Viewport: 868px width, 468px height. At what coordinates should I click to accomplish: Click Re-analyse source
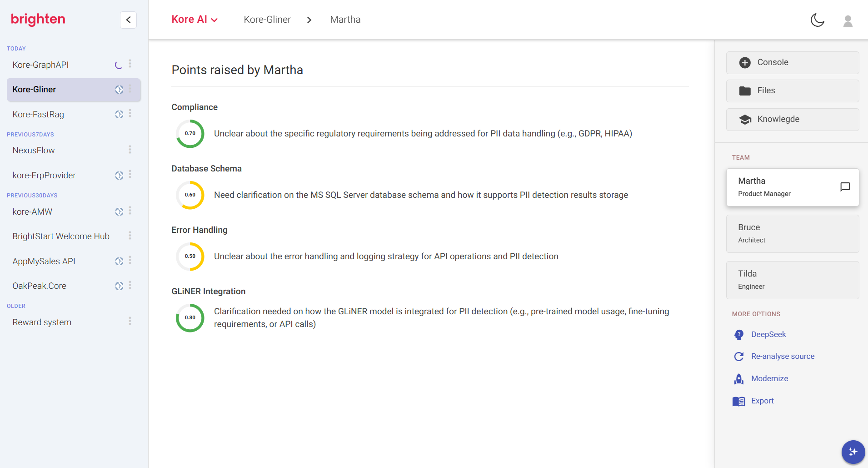(x=774, y=357)
